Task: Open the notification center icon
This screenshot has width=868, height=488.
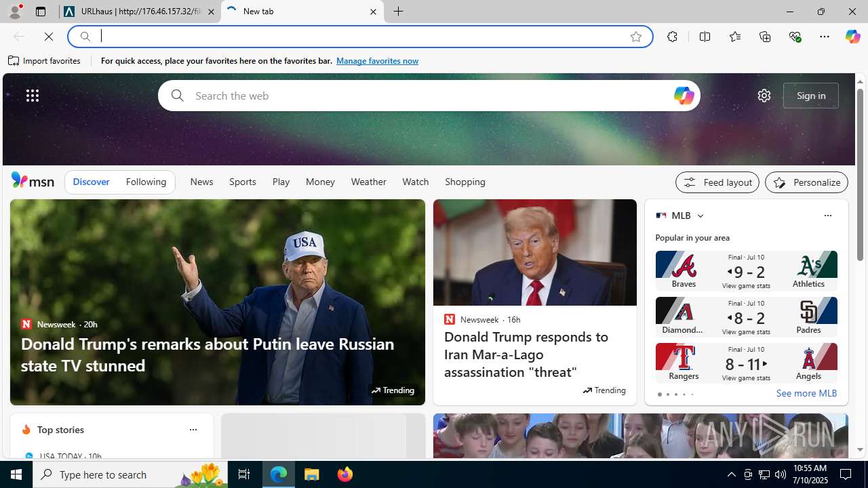Action: point(846,474)
